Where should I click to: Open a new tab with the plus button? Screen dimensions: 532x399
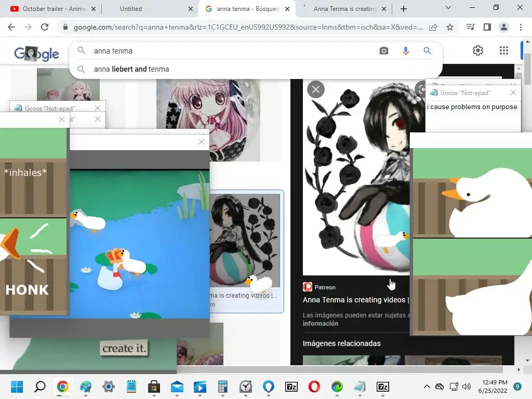pyautogui.click(x=403, y=9)
